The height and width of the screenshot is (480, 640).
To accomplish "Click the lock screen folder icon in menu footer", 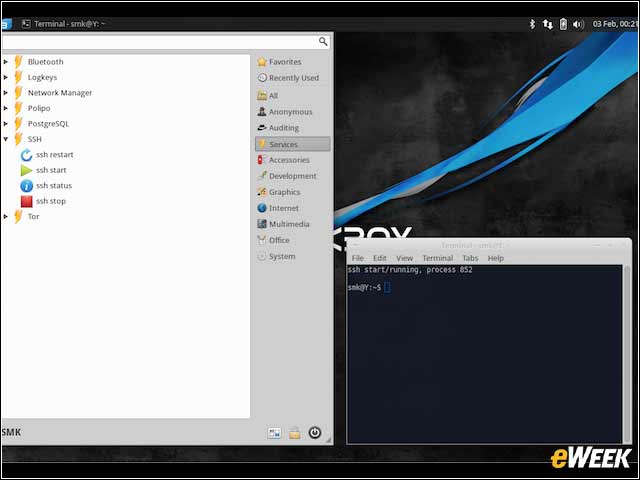I will click(x=294, y=433).
